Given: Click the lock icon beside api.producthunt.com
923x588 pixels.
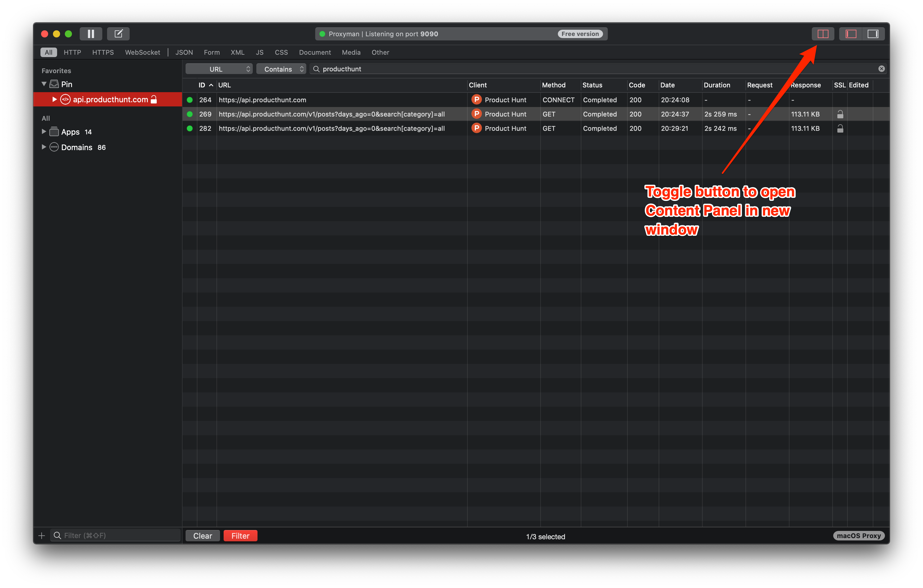Looking at the screenshot, I should (154, 99).
